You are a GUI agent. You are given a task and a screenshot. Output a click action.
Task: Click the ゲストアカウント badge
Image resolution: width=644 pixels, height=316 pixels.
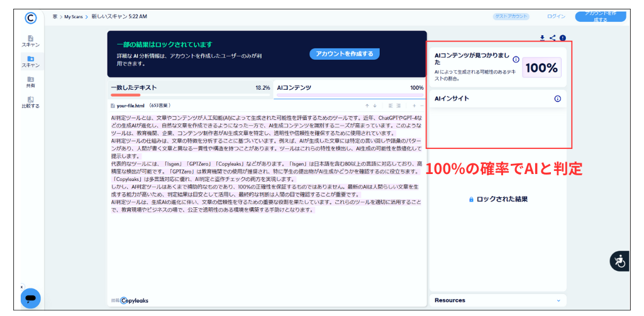pyautogui.click(x=511, y=17)
